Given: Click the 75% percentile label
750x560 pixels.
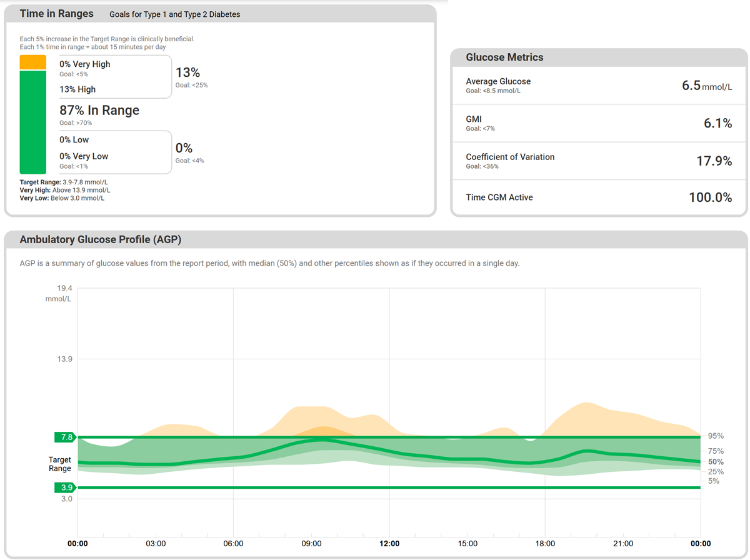Looking at the screenshot, I should pos(716,451).
